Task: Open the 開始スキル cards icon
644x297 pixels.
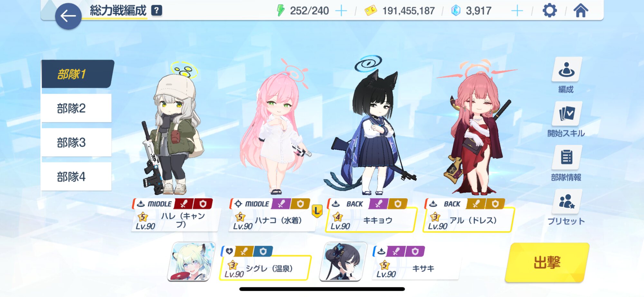Action: [566, 113]
